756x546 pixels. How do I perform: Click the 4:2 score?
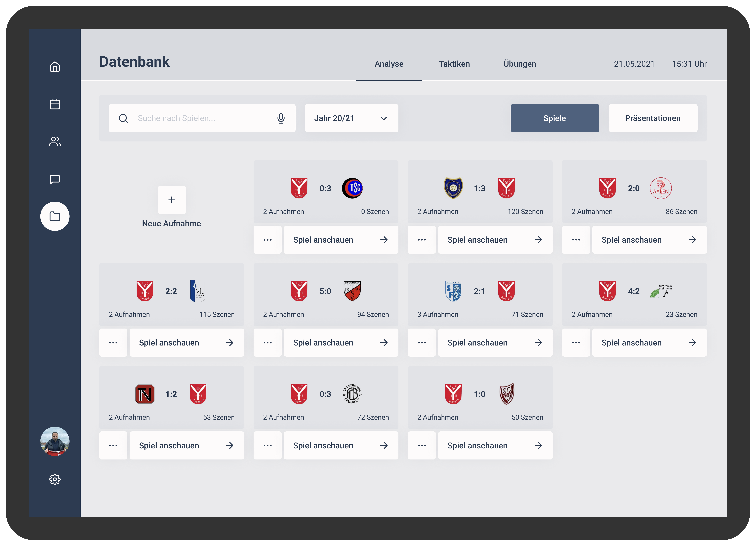click(633, 291)
